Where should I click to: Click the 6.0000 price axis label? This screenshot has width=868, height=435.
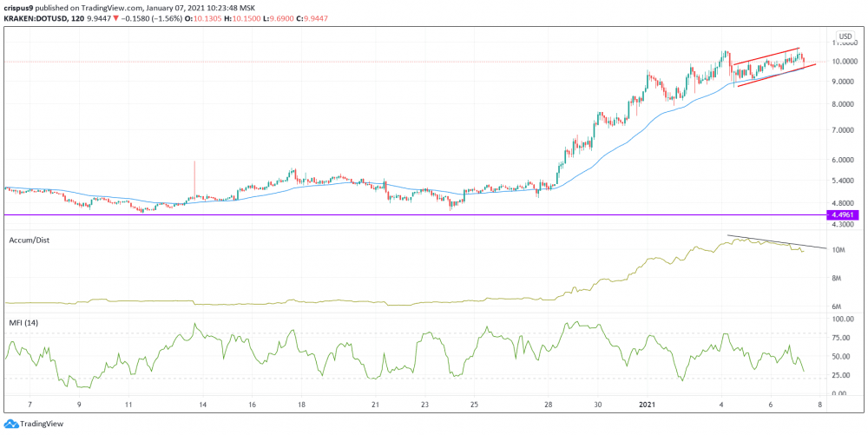[x=842, y=160]
